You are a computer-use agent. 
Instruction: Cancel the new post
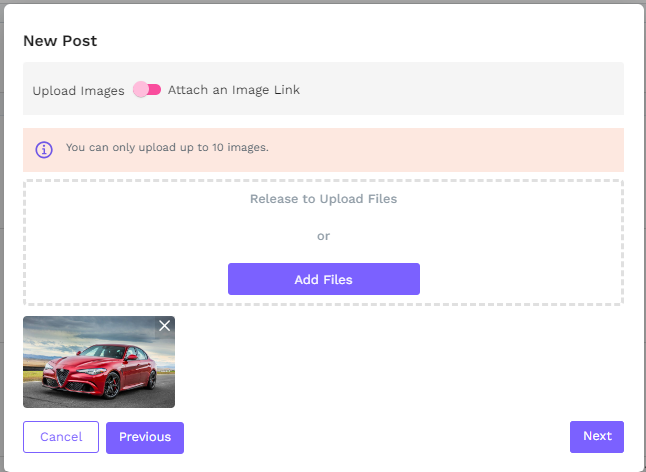pyautogui.click(x=61, y=437)
